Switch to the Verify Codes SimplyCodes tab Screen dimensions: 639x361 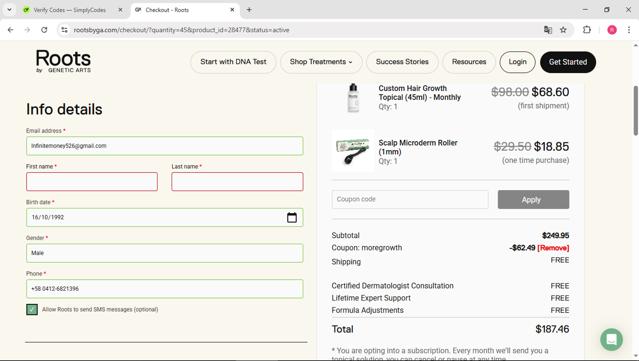[70, 10]
